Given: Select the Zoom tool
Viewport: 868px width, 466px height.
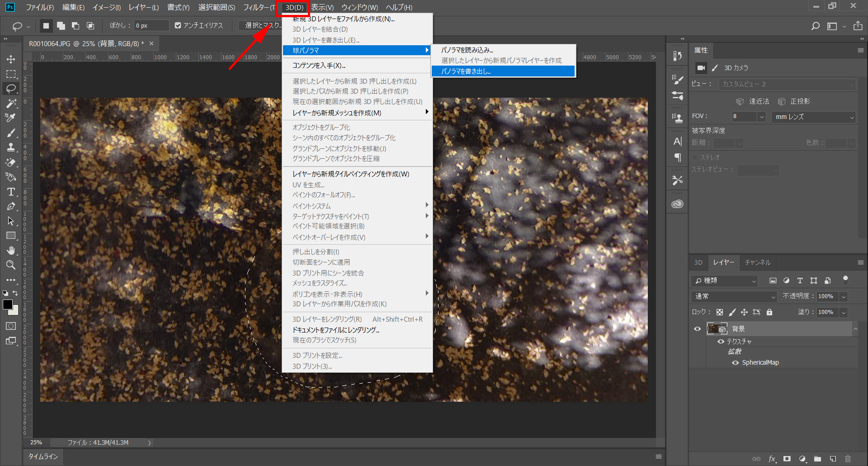Looking at the screenshot, I should [x=11, y=265].
